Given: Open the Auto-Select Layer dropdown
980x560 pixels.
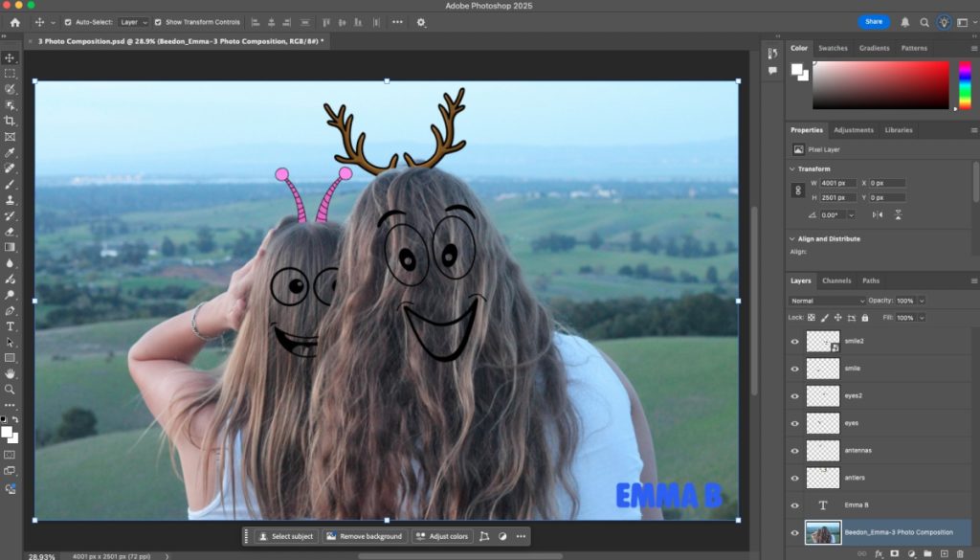Looking at the screenshot, I should [x=134, y=22].
